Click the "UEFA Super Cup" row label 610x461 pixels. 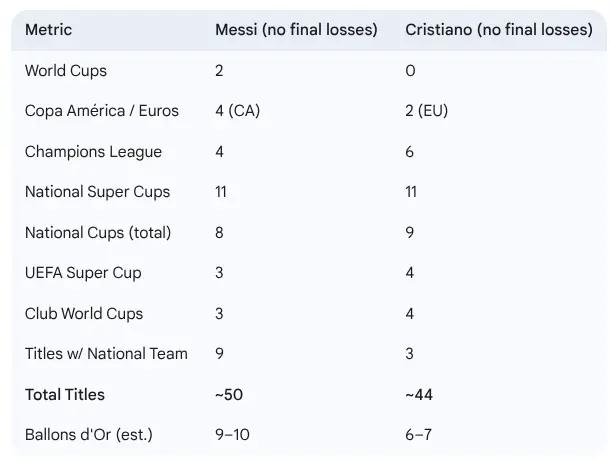(x=83, y=273)
